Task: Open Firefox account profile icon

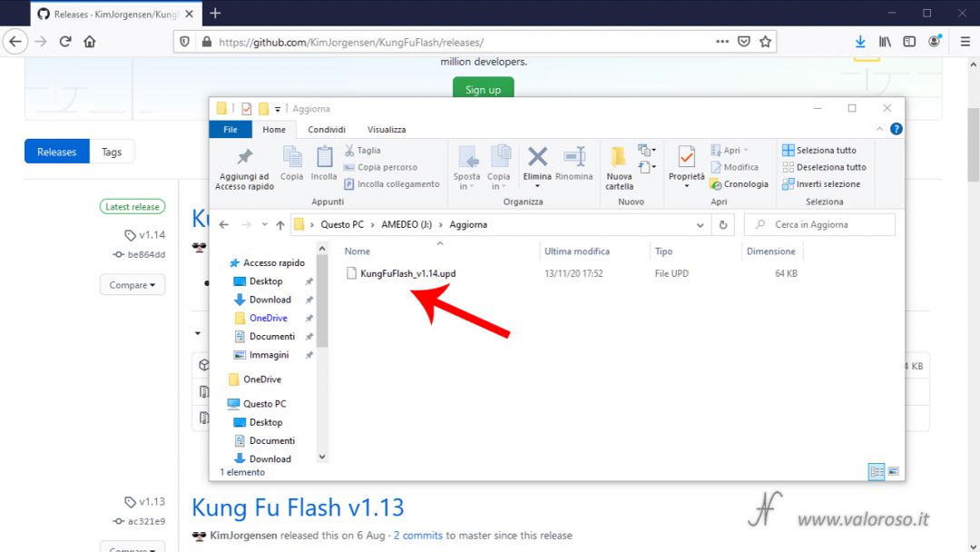Action: (935, 41)
